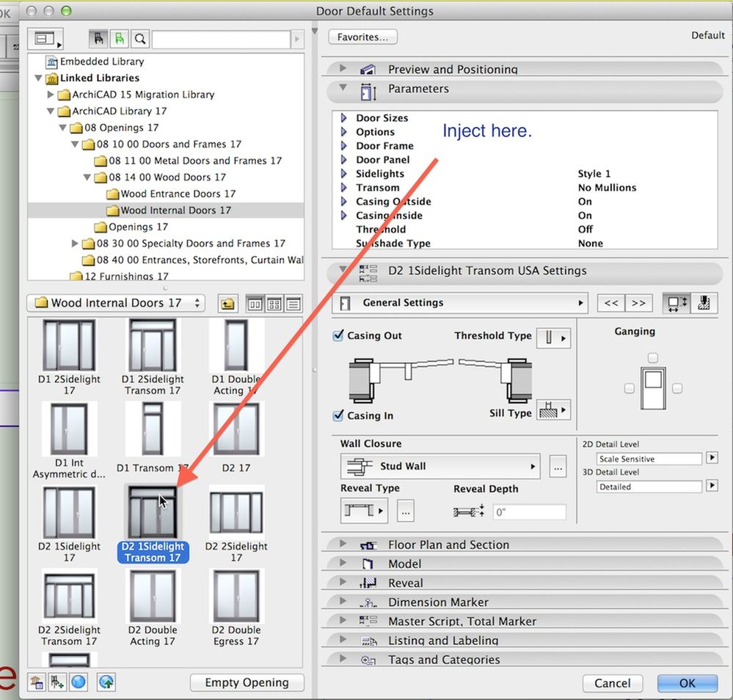733x700 pixels.
Task: Go to previous settings page
Action: (611, 303)
